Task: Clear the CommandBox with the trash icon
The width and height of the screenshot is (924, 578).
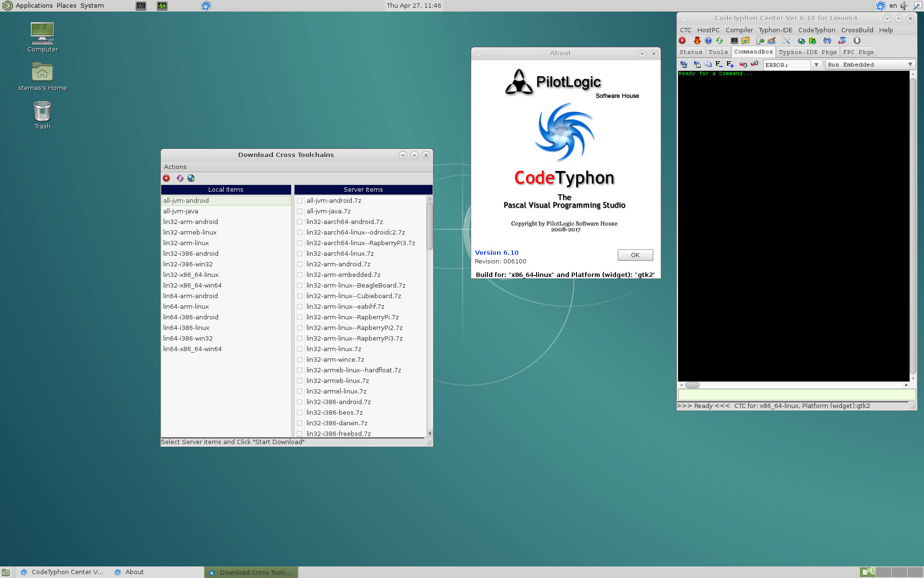Action: click(x=684, y=65)
